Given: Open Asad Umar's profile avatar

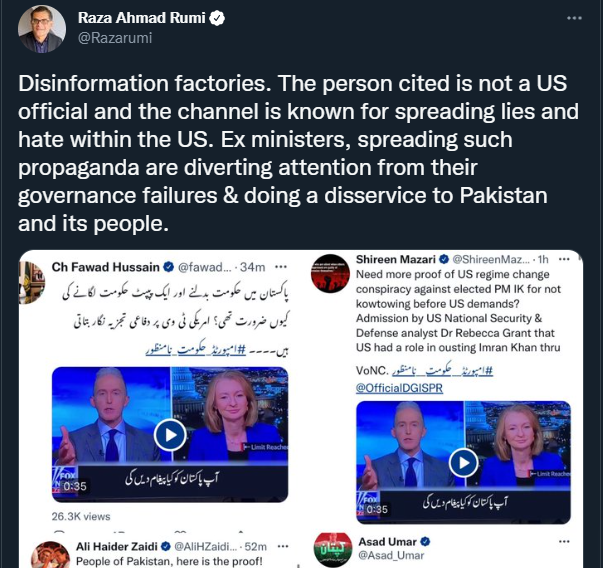Looking at the screenshot, I should click(333, 550).
